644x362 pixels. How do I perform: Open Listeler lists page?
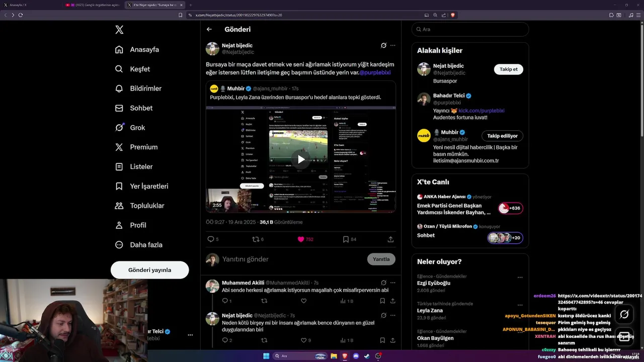tap(134, 166)
